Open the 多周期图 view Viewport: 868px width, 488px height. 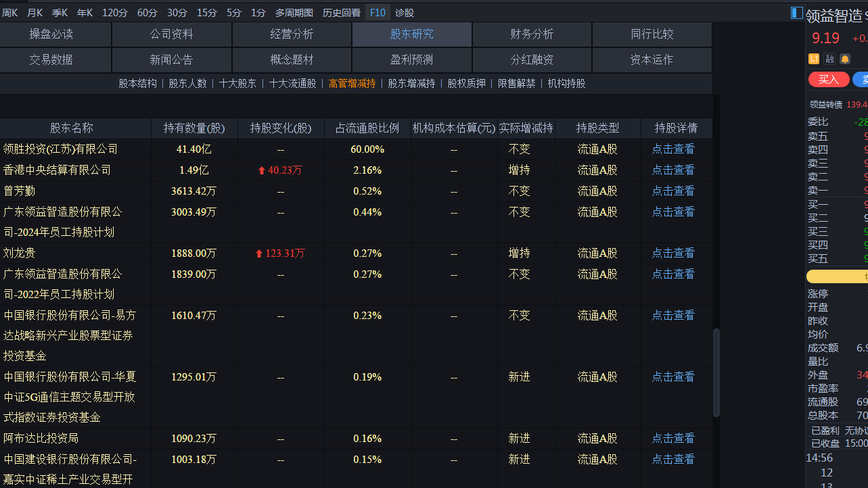[x=294, y=13]
